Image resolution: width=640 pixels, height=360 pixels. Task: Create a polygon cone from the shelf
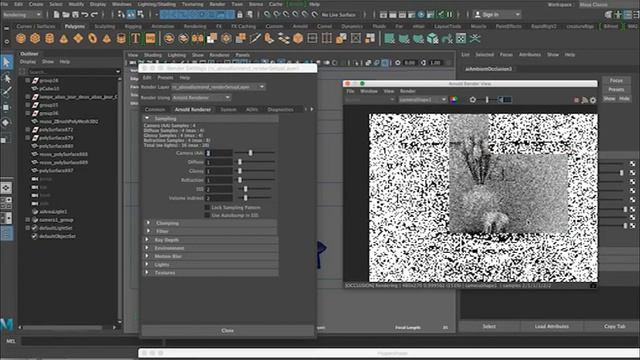[x=64, y=39]
